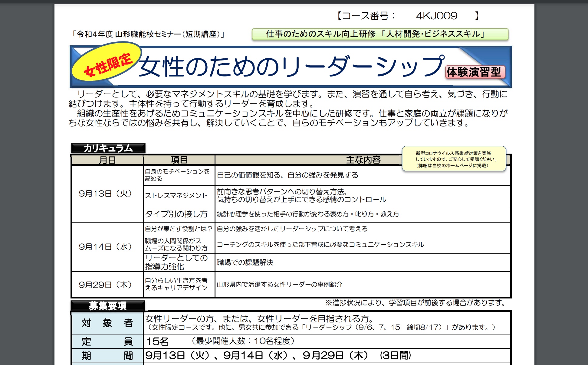Click the black 募集要項 section header
This screenshot has height=365, width=588.
click(x=107, y=306)
